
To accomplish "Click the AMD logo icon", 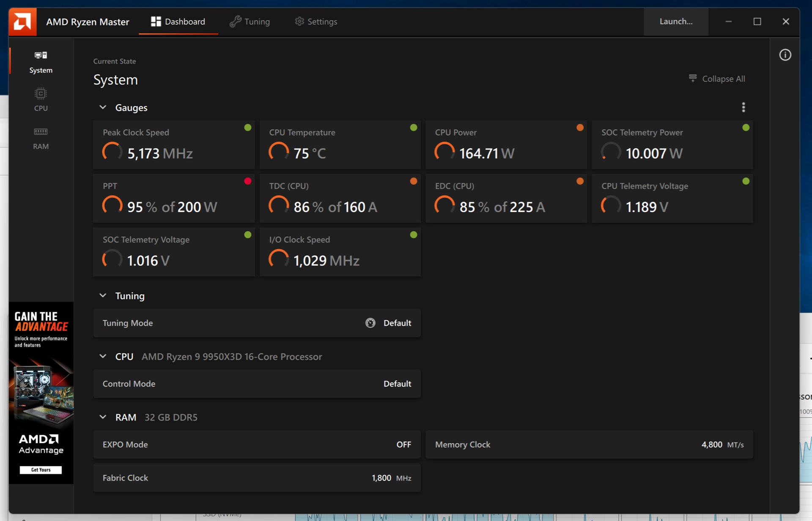I will coord(22,22).
